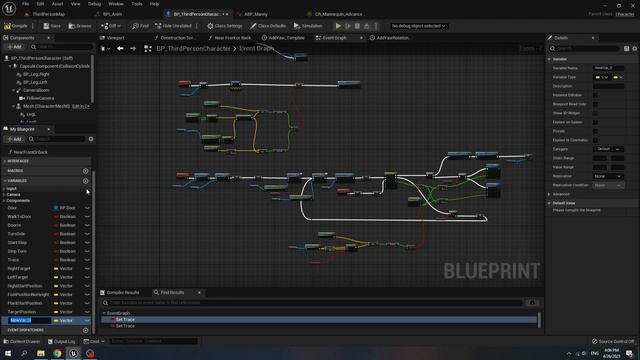Add a new item in My Blueprint panel
640x360 pixels.
coord(14,139)
